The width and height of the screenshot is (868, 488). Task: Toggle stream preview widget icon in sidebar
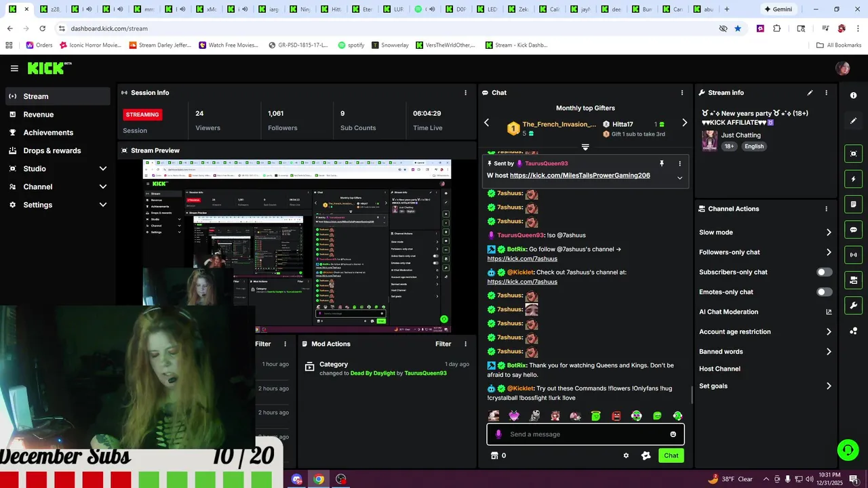coord(854,154)
